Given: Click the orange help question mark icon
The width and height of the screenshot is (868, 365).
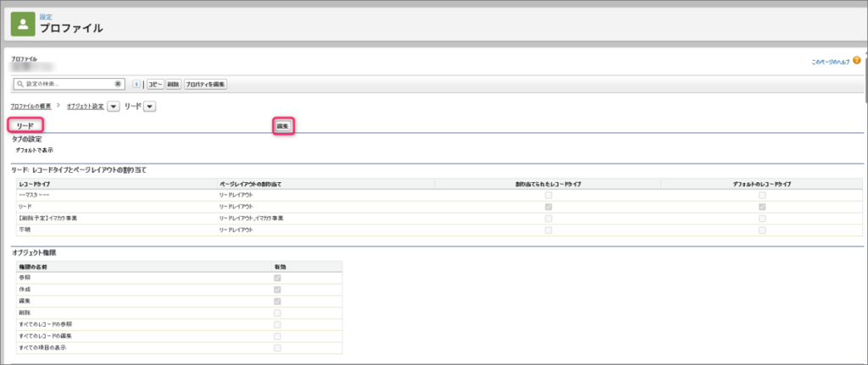Looking at the screenshot, I should point(856,60).
